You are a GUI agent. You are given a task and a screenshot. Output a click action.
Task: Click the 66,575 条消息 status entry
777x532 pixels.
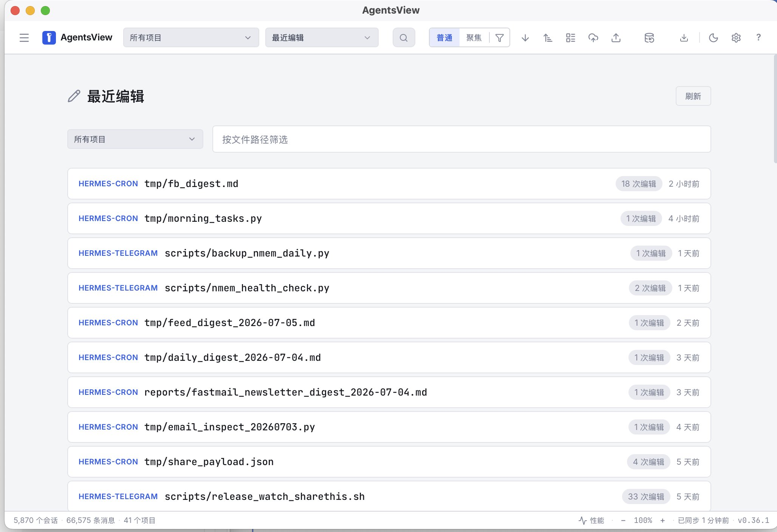pyautogui.click(x=91, y=521)
